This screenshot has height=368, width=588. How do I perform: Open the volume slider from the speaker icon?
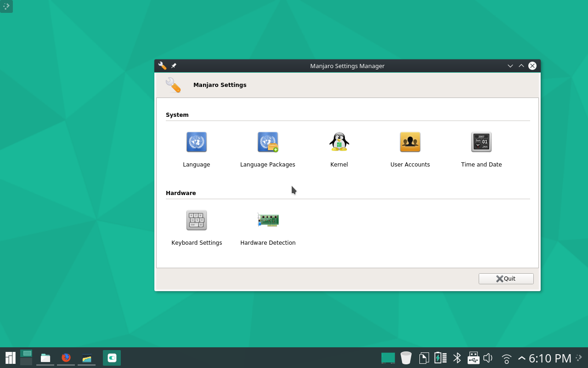point(487,357)
